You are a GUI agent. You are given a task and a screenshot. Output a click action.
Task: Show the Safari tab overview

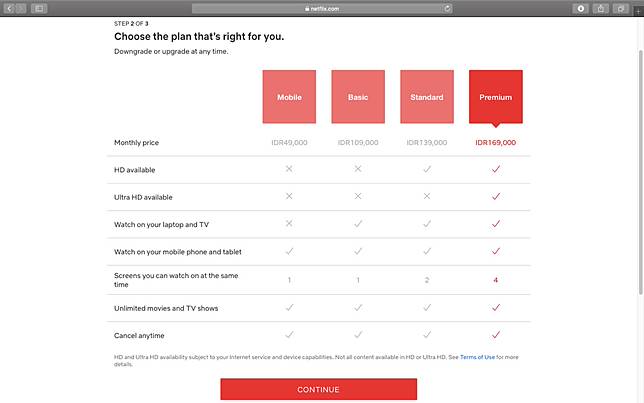620,8
